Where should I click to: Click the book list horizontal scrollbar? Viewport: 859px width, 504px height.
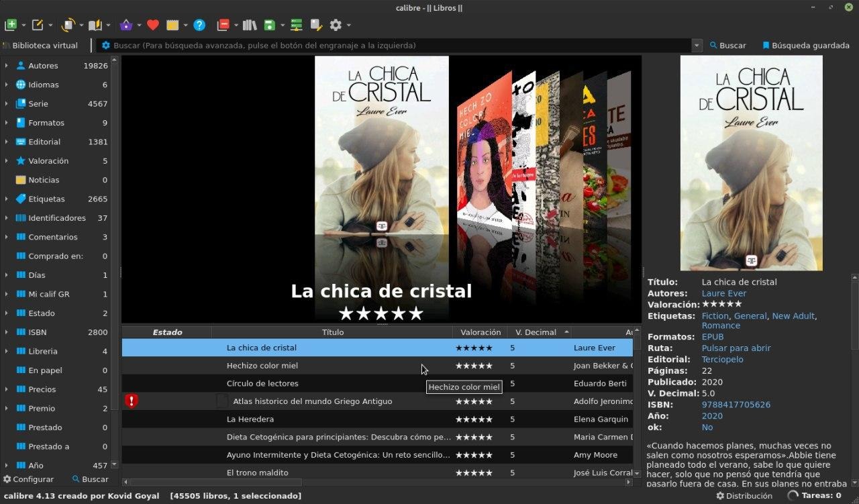pyautogui.click(x=376, y=482)
